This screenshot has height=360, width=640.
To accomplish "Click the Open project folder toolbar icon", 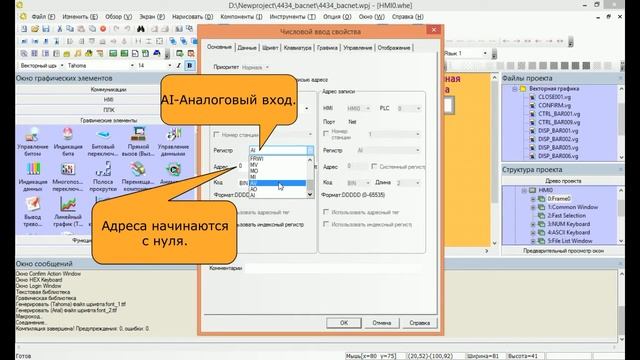I will click(x=35, y=29).
